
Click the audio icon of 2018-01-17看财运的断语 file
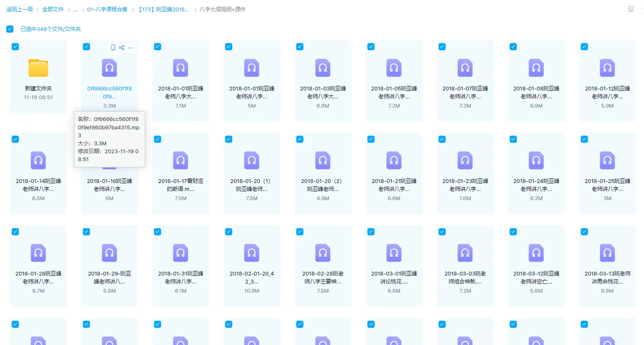[180, 160]
